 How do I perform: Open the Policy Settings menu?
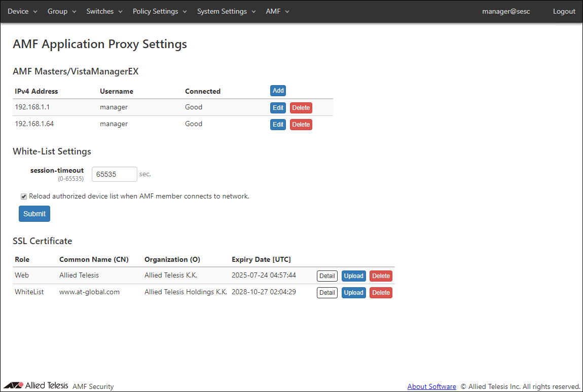tap(160, 11)
